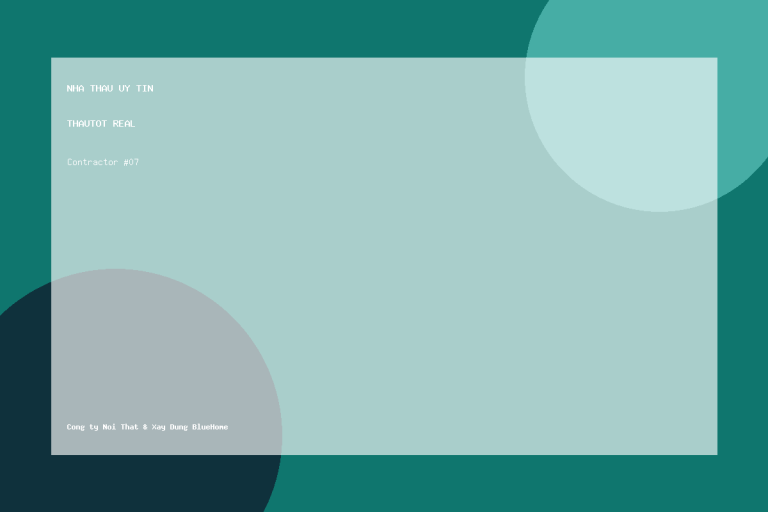Click the Contractor #07 label

(103, 162)
